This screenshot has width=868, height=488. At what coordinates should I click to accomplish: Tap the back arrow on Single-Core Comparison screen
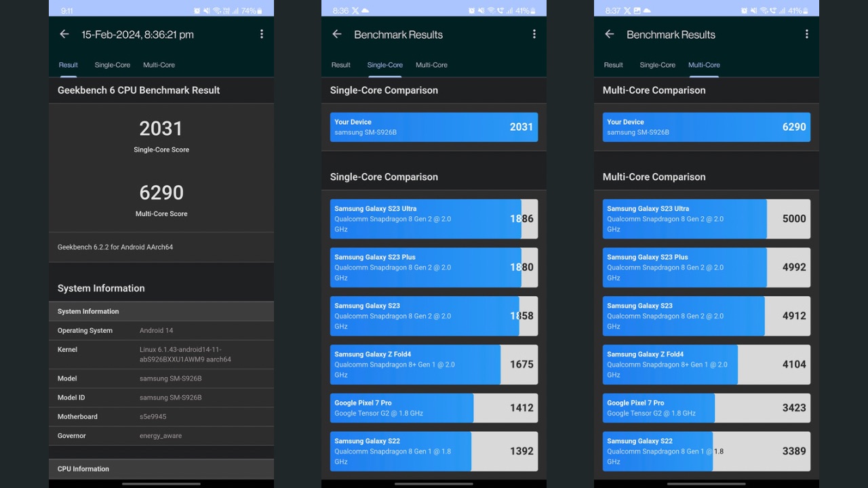pos(337,34)
